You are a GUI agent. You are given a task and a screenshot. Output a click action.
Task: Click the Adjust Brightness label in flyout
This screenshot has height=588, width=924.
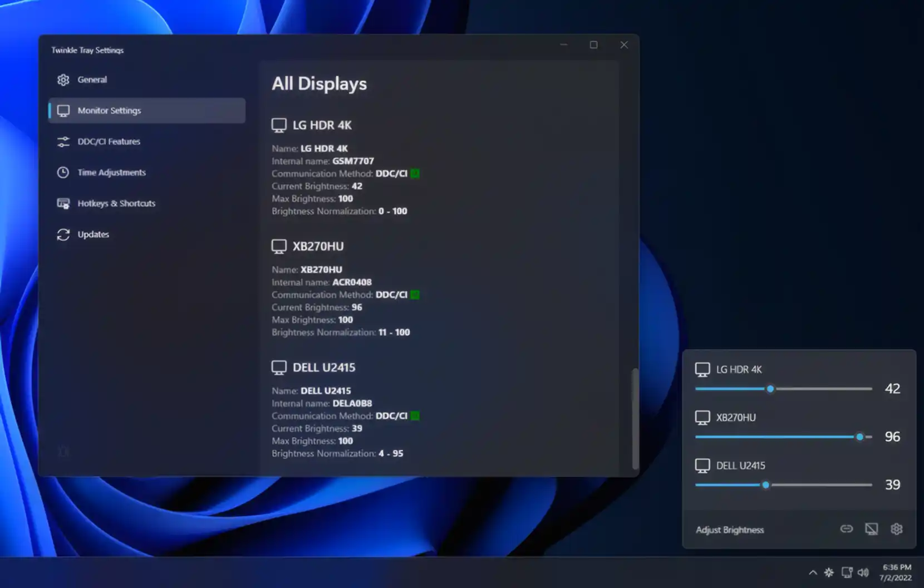pos(730,530)
